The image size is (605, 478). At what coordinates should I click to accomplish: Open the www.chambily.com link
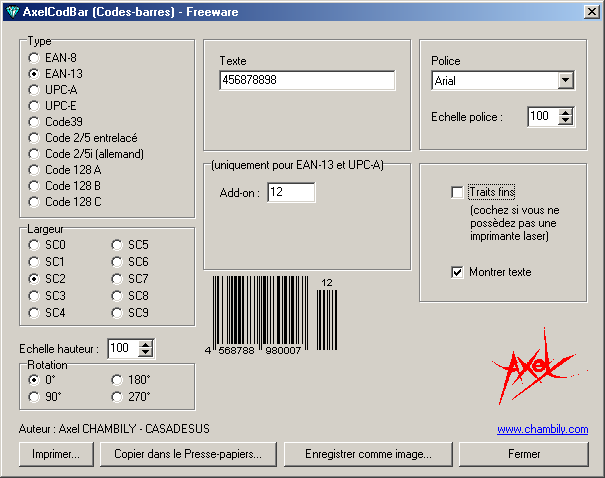pos(542,429)
